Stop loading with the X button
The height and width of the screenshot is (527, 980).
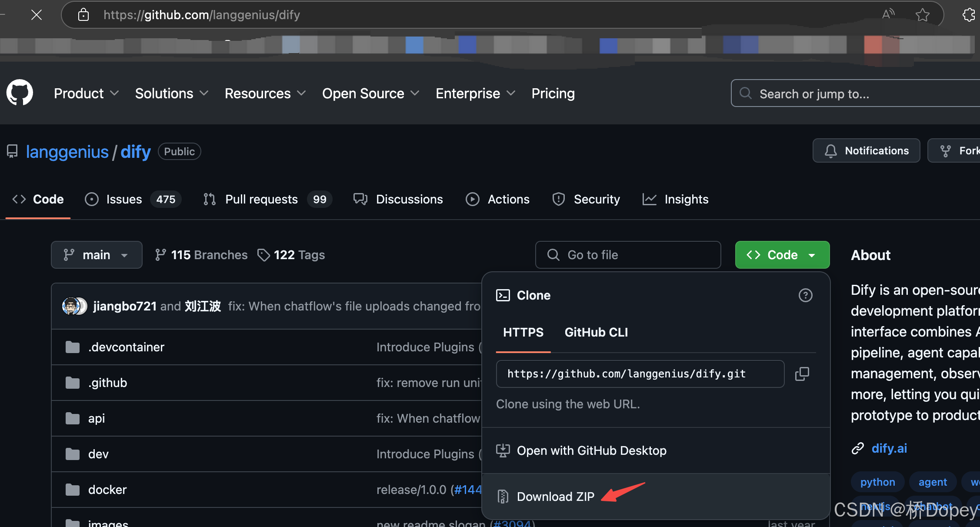pos(37,15)
